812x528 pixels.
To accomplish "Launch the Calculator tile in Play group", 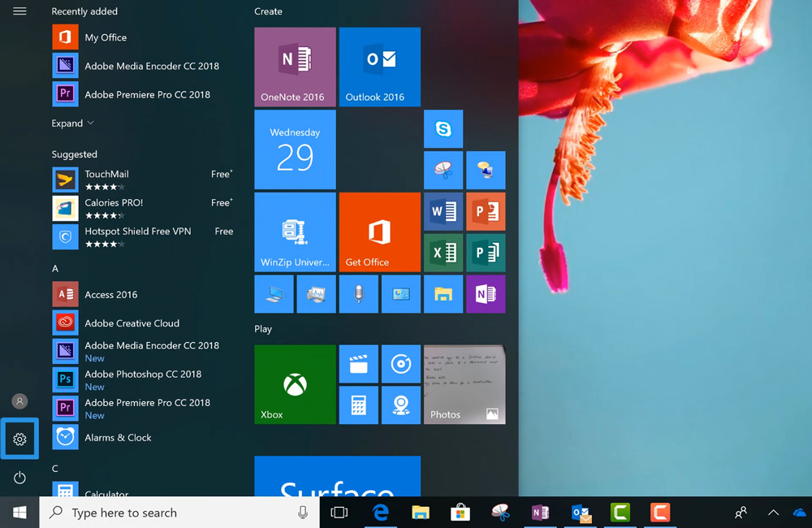I will pyautogui.click(x=358, y=405).
